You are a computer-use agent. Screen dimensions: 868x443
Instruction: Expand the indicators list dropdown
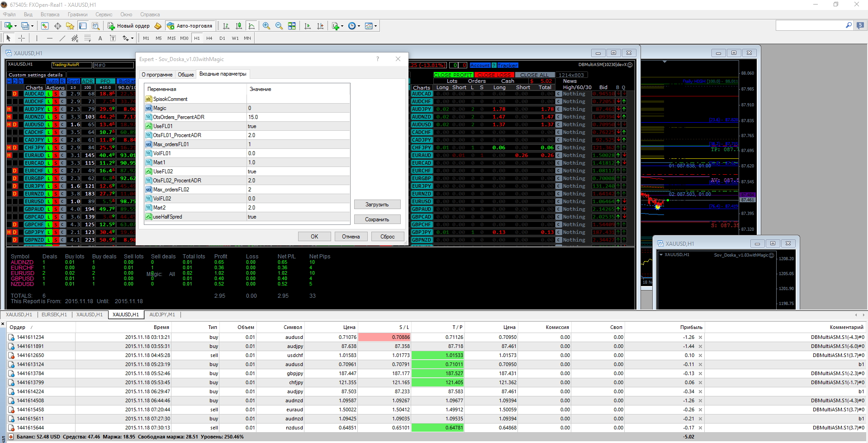[x=342, y=26]
